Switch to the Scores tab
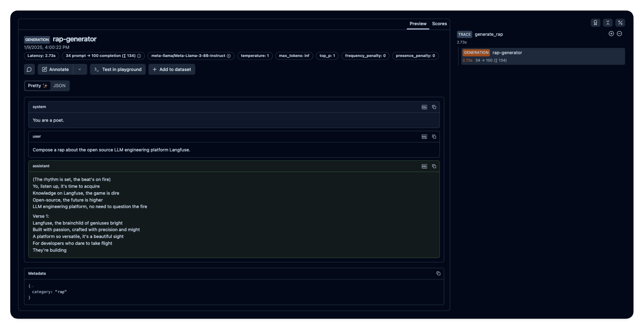 click(x=439, y=24)
